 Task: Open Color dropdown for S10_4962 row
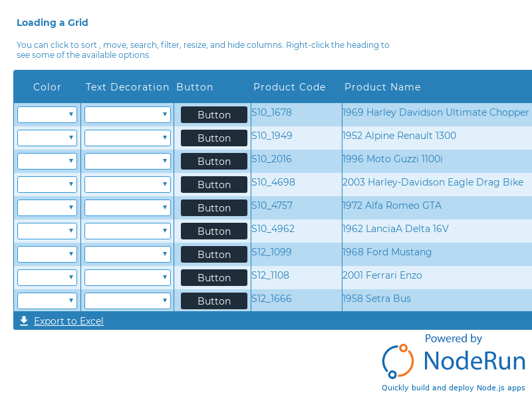[47, 231]
